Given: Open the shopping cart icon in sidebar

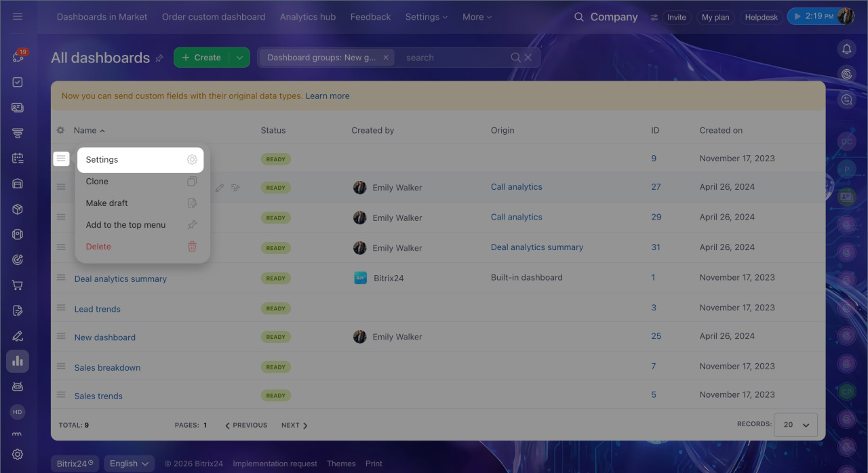Looking at the screenshot, I should pyautogui.click(x=18, y=285).
